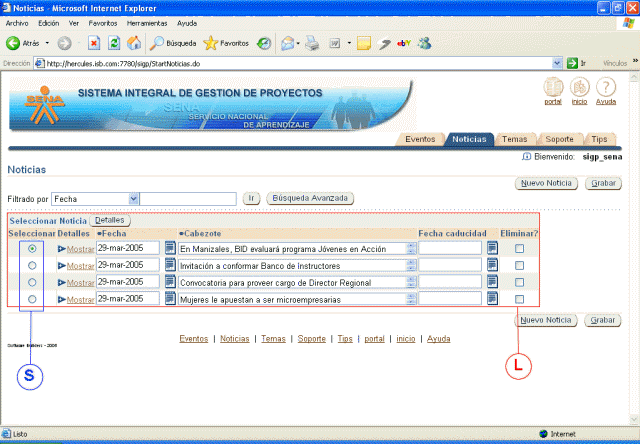Expand Mostrar details triangle for Mujeres row
Viewport: 640px width, 444px height.
[x=62, y=299]
